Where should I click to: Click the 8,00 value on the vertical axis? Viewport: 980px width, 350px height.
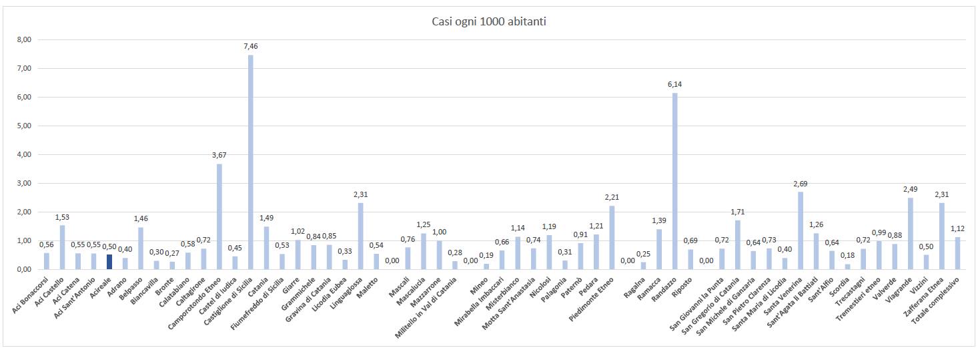coord(23,39)
